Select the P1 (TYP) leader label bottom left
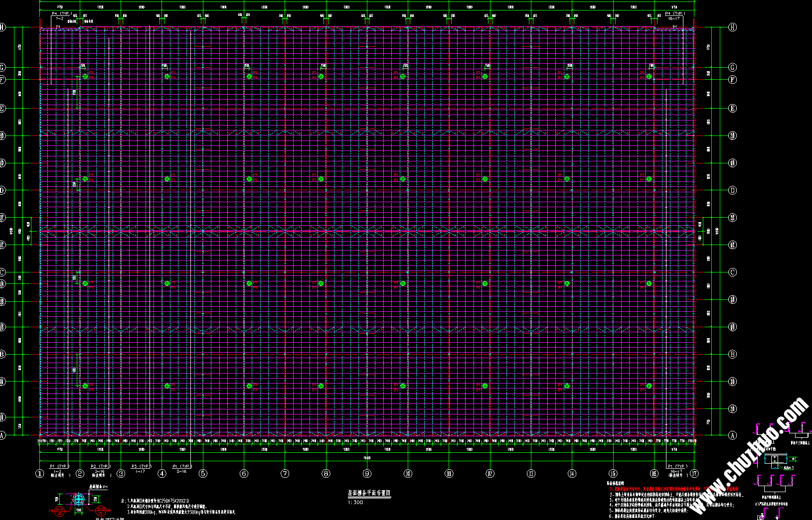812x520 pixels. 58,467
